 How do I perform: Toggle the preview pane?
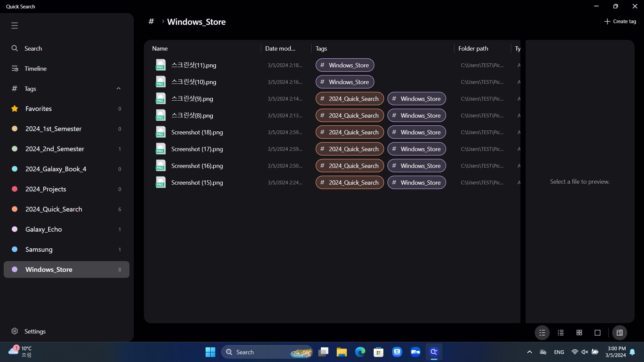point(620,333)
